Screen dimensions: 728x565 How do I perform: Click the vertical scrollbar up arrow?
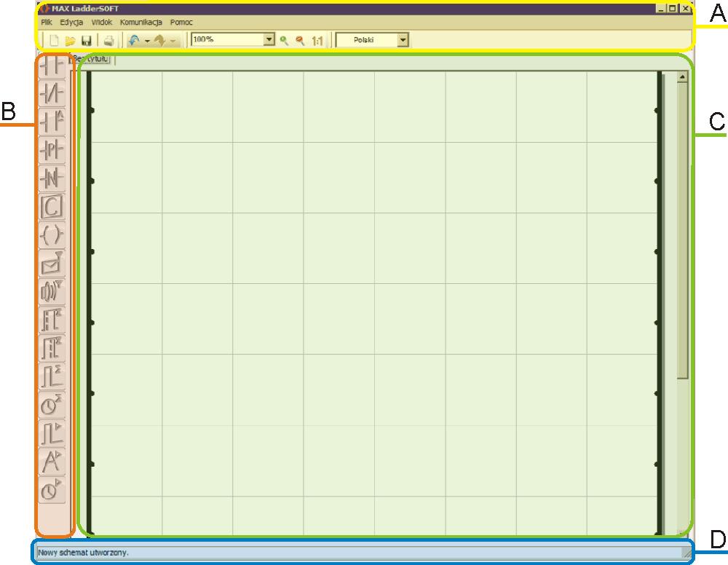[682, 77]
